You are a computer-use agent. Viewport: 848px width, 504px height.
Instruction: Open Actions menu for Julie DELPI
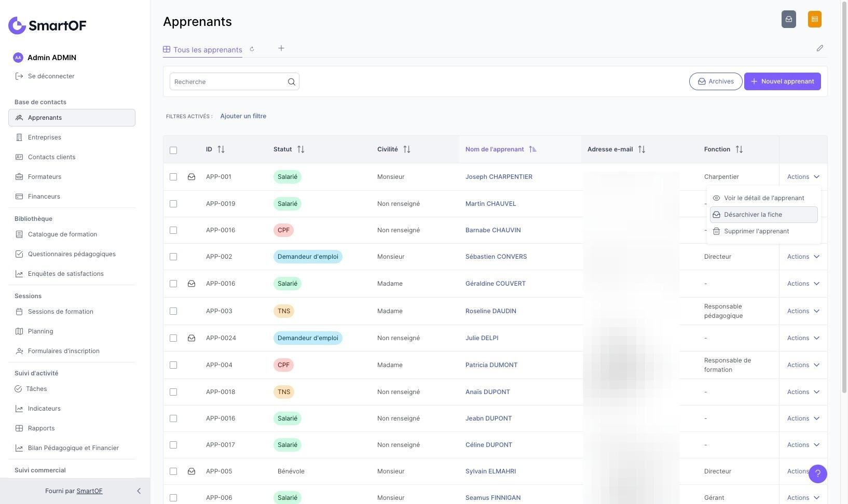click(803, 338)
